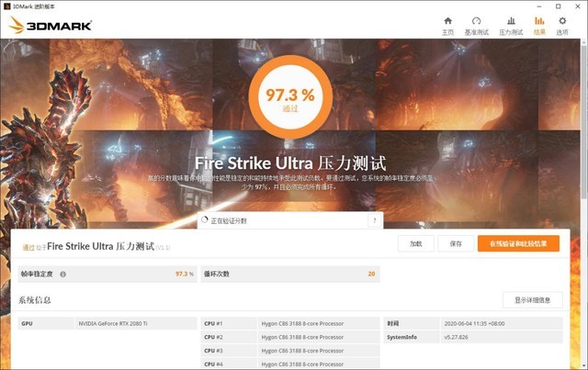Click the Save (保存) button
The width and height of the screenshot is (588, 370).
pos(456,243)
